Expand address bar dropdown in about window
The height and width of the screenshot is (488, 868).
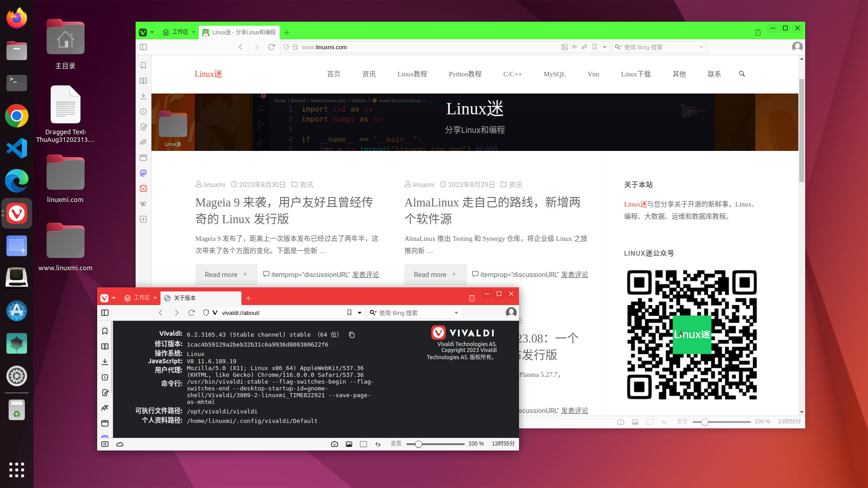pyautogui.click(x=360, y=313)
